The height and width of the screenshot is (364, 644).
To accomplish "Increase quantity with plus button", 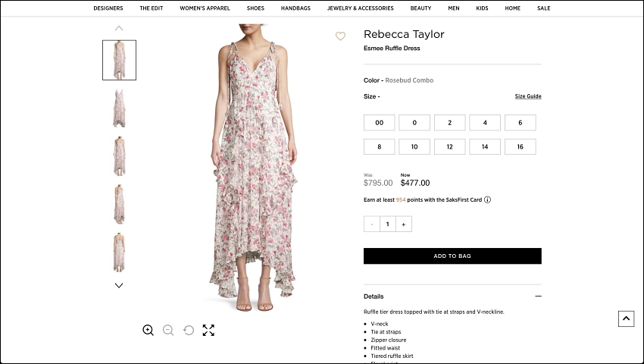I will tap(404, 224).
